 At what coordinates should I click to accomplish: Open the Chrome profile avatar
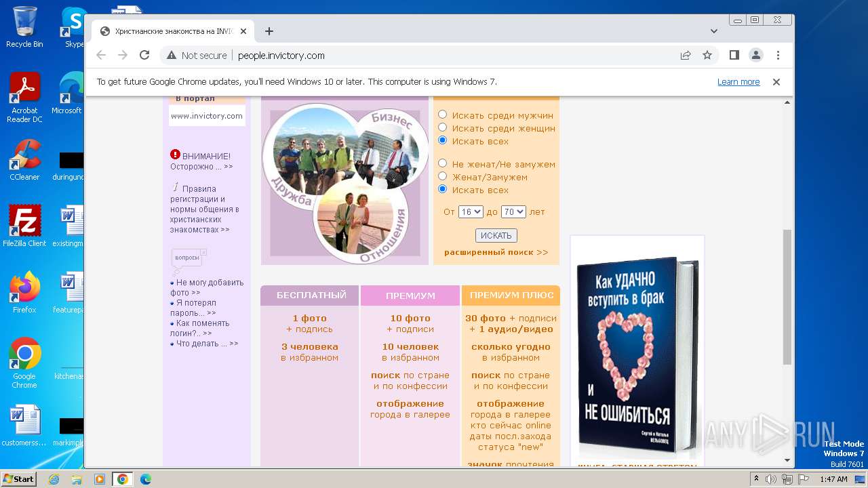tap(755, 55)
